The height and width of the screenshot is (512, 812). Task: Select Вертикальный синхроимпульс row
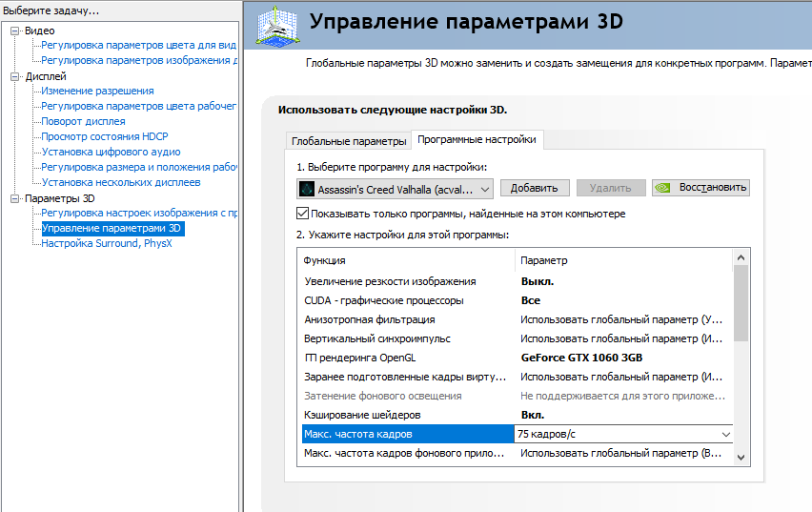(517, 338)
